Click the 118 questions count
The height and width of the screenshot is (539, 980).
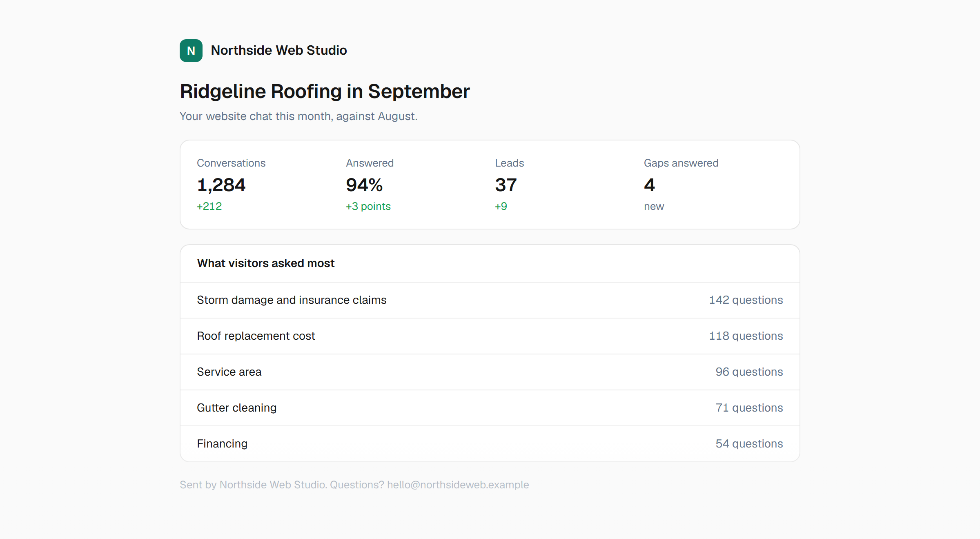point(746,336)
